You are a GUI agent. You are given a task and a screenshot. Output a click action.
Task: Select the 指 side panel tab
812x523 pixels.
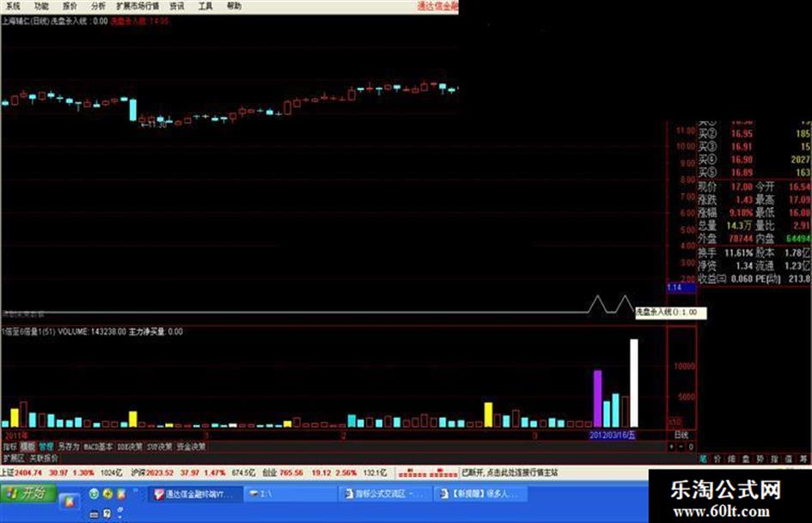[x=774, y=459]
